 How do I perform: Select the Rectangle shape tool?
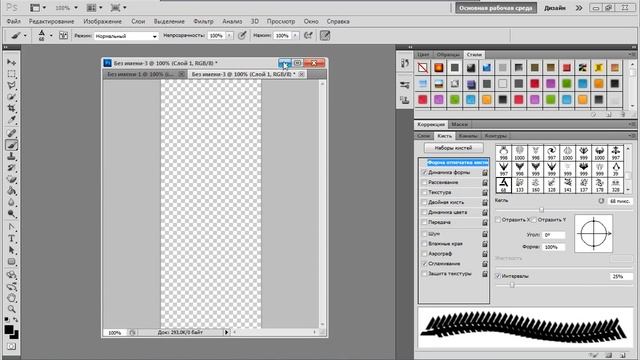[x=11, y=262]
